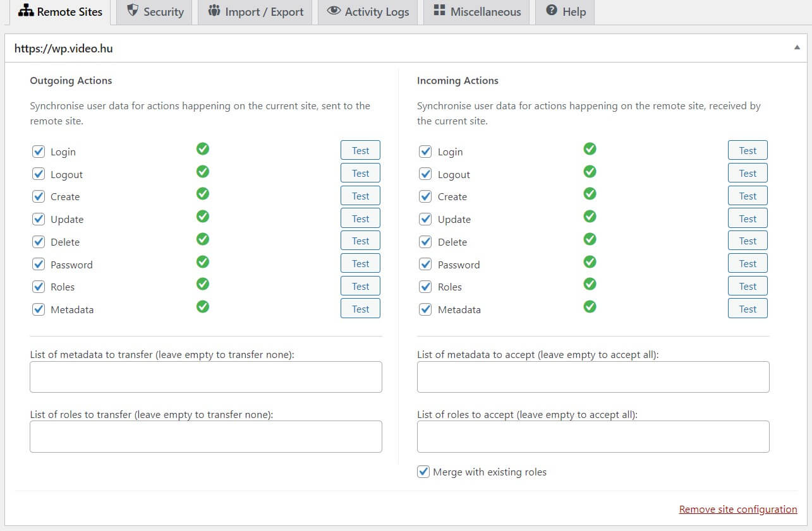This screenshot has height=531, width=812.
Task: Run Test for incoming Roles
Action: tap(748, 286)
